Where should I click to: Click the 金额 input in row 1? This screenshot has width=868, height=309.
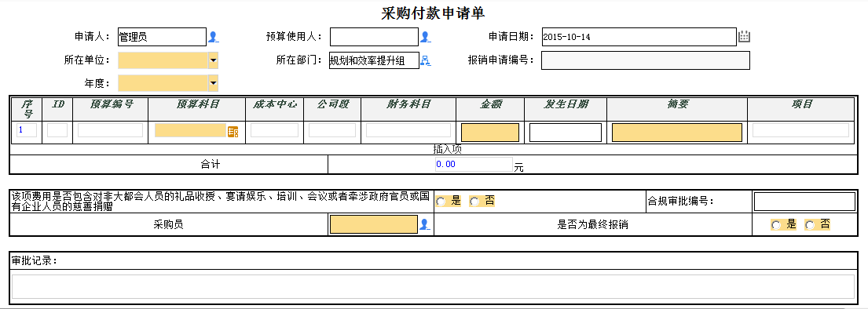[490, 133]
